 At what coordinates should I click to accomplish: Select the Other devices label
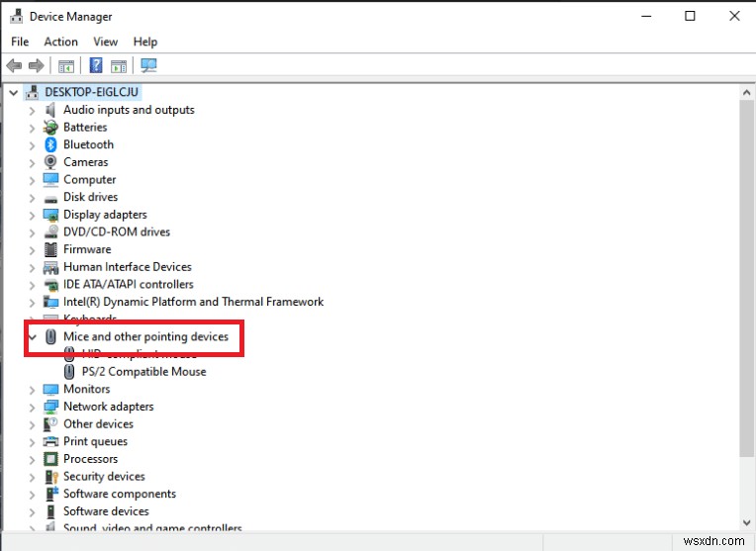click(x=98, y=423)
